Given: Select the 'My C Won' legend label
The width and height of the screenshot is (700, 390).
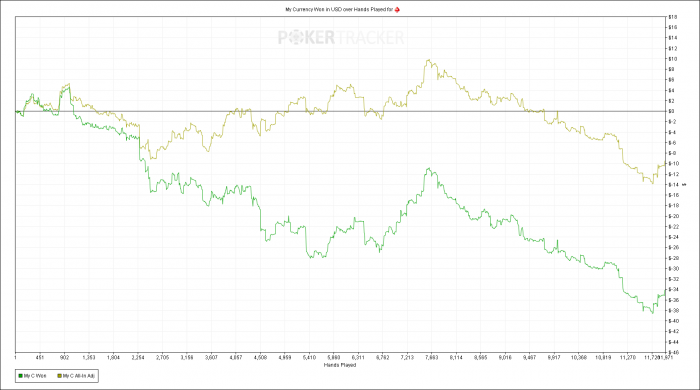Looking at the screenshot, I should tap(35, 376).
